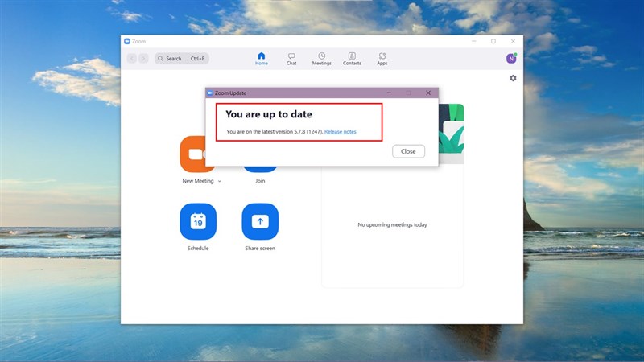Image resolution: width=644 pixels, height=362 pixels.
Task: Click the Share screen icon
Action: (260, 221)
